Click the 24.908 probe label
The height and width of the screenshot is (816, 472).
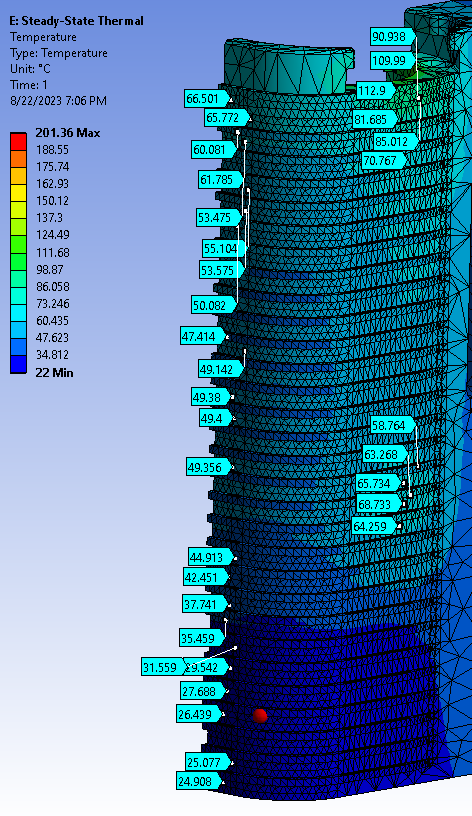(199, 782)
